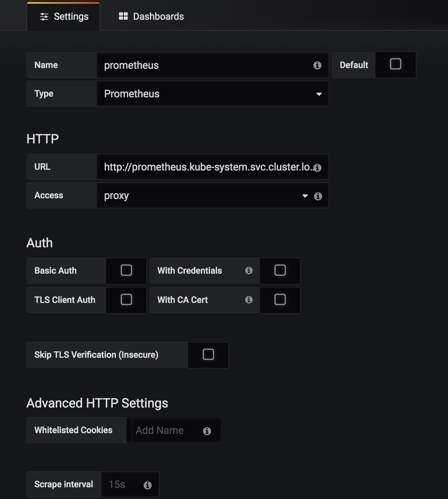Screen dimensions: 448x499
Task: Click the URL input field
Action: click(213, 167)
